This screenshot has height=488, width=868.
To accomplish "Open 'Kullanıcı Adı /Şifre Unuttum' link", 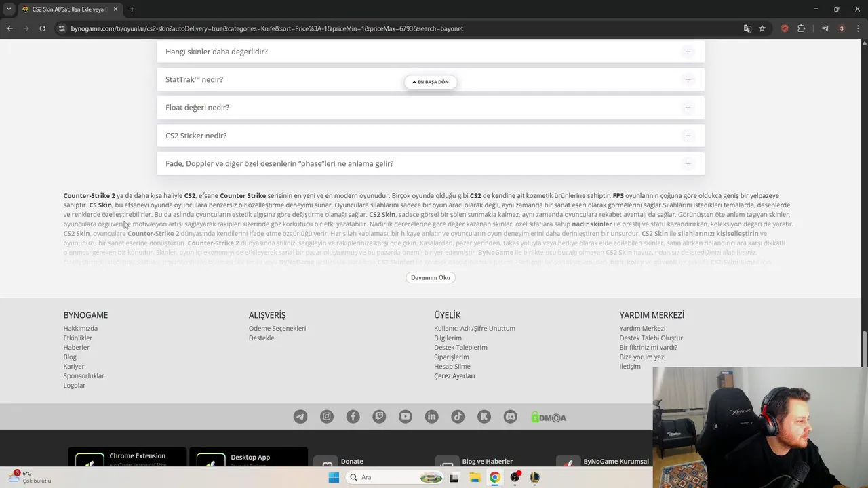I will 475,328.
